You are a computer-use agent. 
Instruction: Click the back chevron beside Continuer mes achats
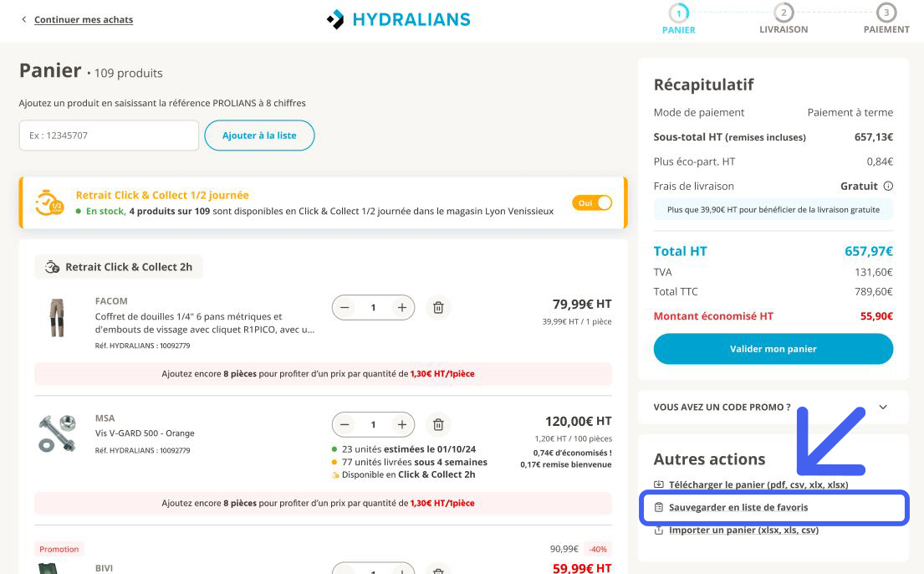24,19
